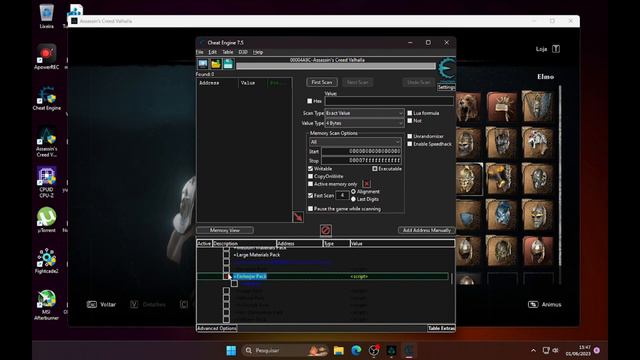
Task: Open the File menu in Cheat Engine
Action: 200,52
